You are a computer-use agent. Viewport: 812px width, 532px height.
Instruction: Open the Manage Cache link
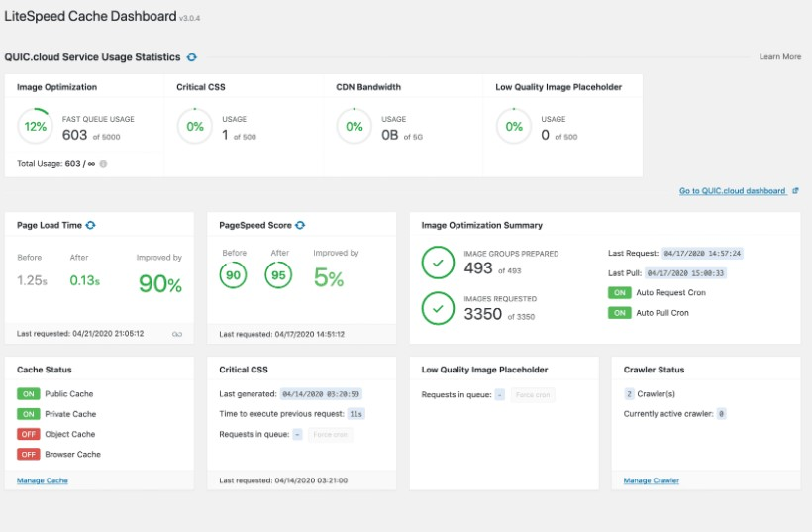pyautogui.click(x=43, y=480)
